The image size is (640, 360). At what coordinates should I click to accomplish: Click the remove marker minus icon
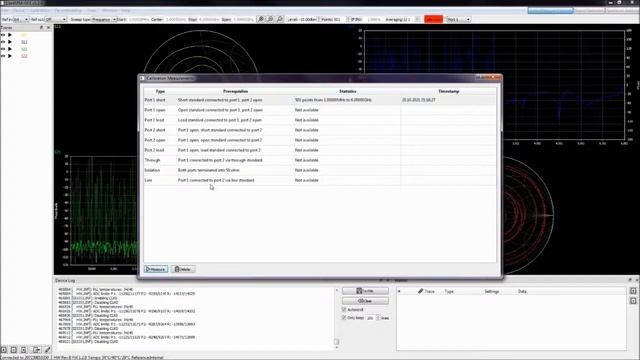(633, 301)
